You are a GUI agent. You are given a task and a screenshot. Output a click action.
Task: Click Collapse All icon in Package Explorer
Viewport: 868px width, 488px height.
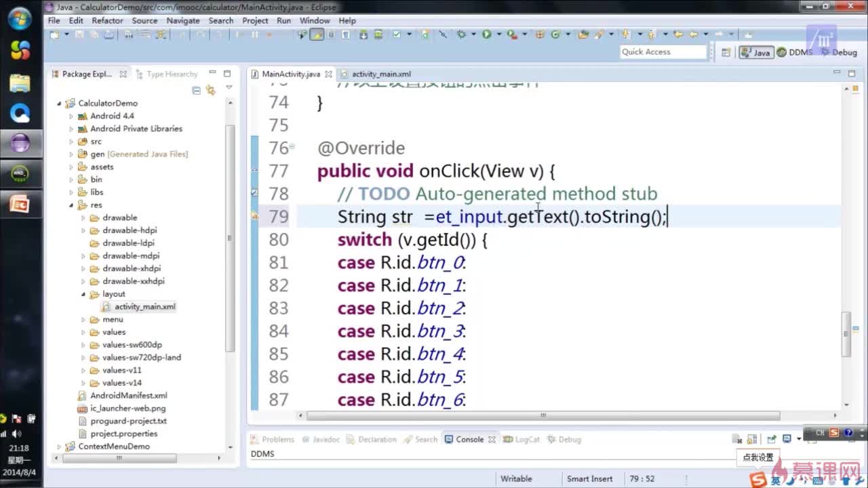(197, 89)
